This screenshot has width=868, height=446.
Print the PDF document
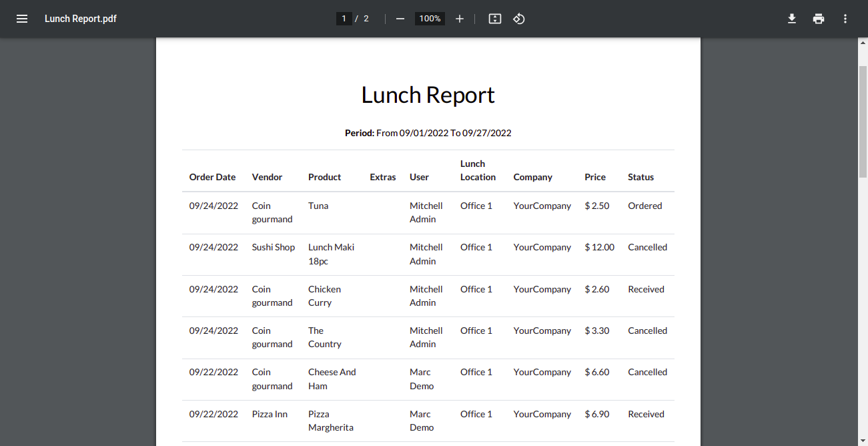(819, 19)
